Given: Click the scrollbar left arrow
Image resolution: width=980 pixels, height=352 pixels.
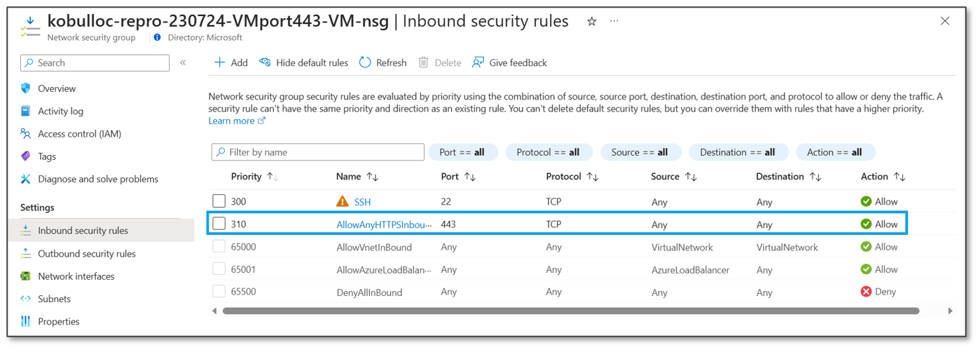Looking at the screenshot, I should click(214, 311).
